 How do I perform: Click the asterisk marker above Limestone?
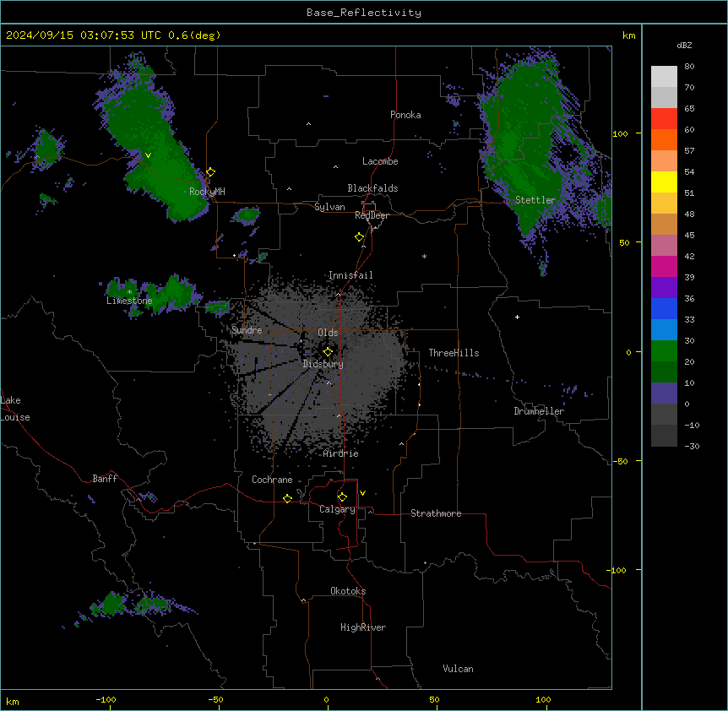(x=129, y=292)
